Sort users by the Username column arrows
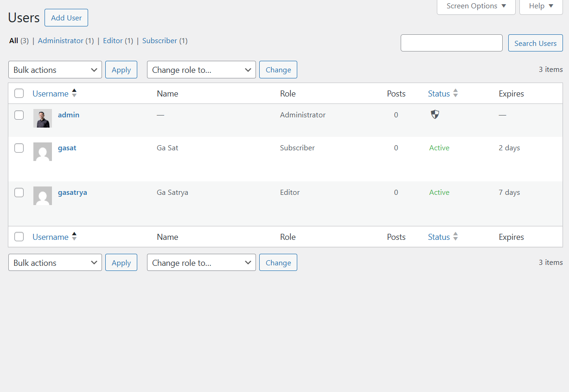Screen dimensions: 569x392 coord(75,93)
